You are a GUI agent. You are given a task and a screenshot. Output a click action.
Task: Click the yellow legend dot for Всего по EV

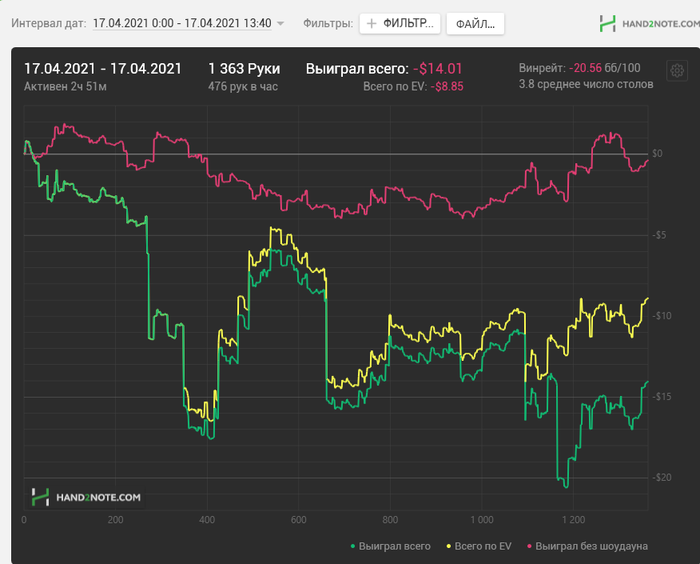[x=449, y=546]
